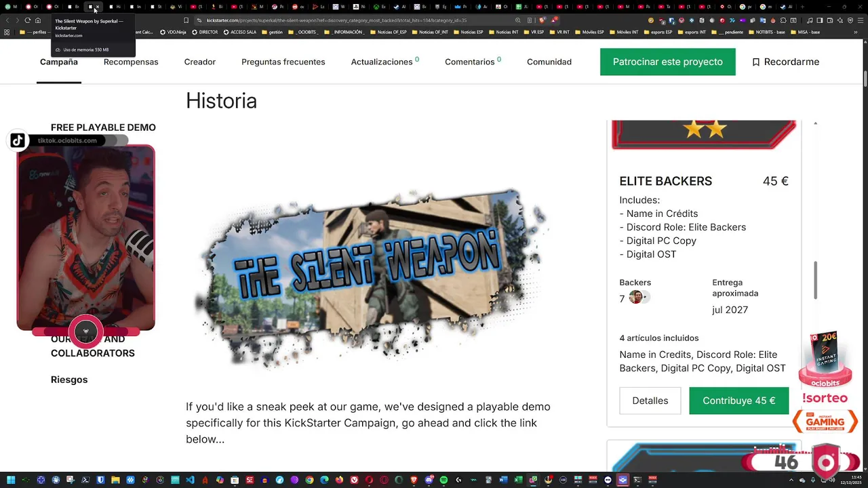The image size is (868, 488).
Task: Open Firefox from taskbar
Action: (339, 480)
